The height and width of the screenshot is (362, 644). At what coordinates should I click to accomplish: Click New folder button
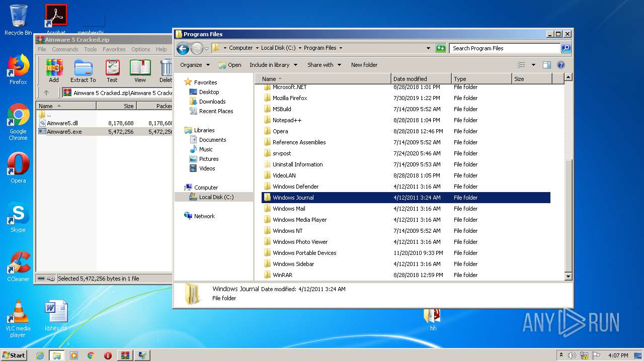tap(364, 65)
